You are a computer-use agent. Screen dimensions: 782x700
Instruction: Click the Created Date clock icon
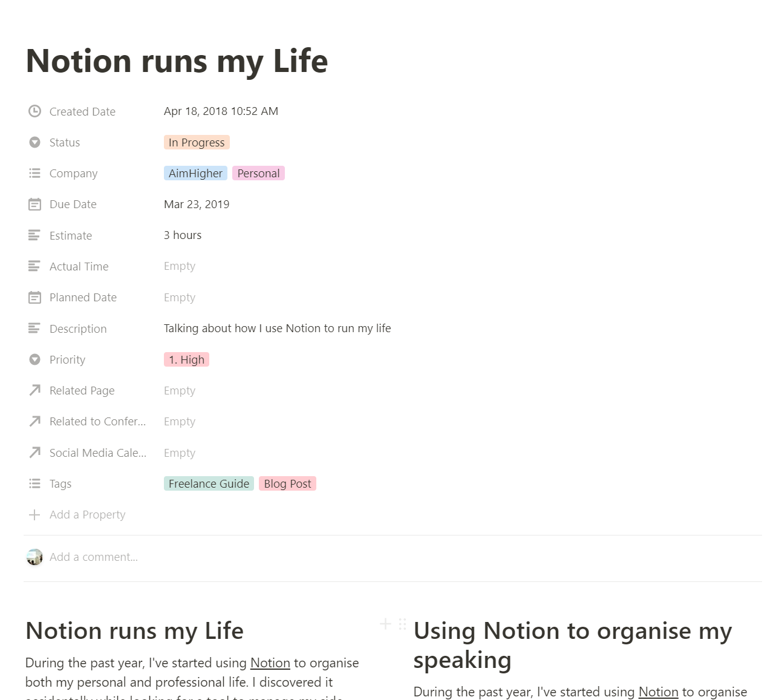[34, 111]
